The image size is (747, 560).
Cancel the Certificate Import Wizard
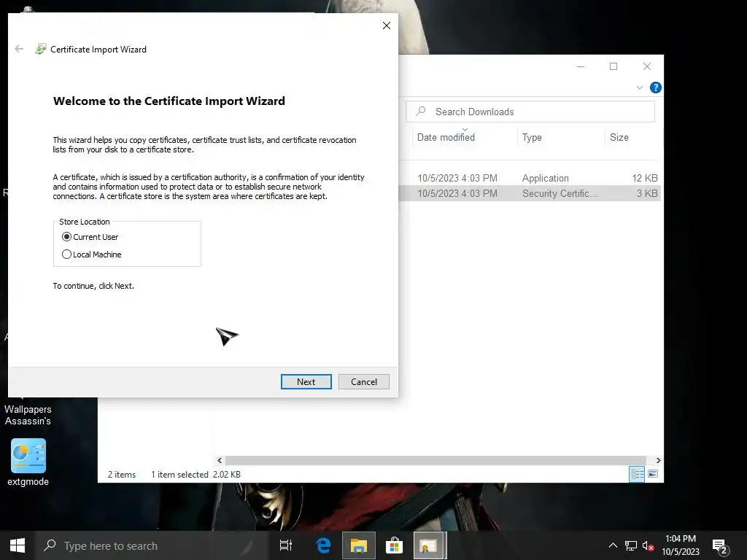[x=363, y=381]
